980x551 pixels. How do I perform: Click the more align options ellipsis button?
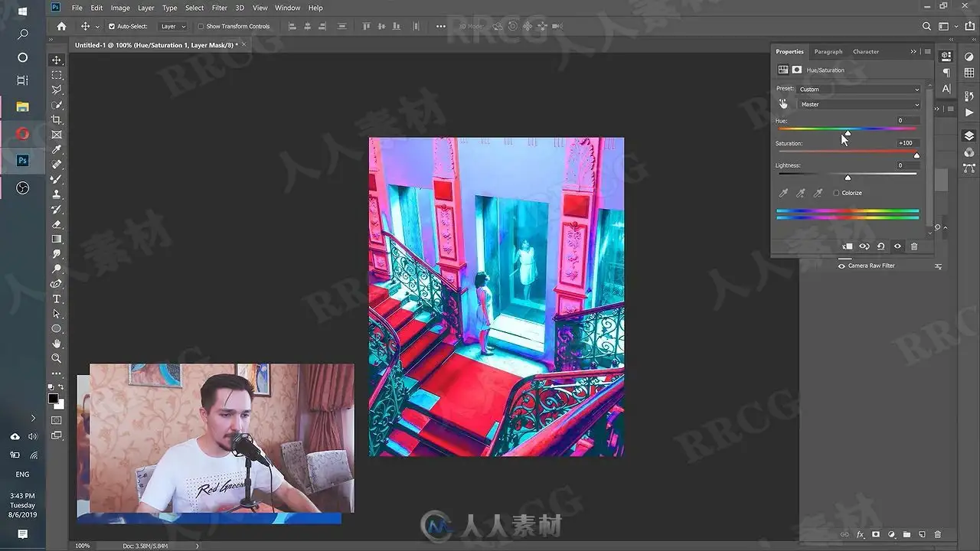coord(440,26)
